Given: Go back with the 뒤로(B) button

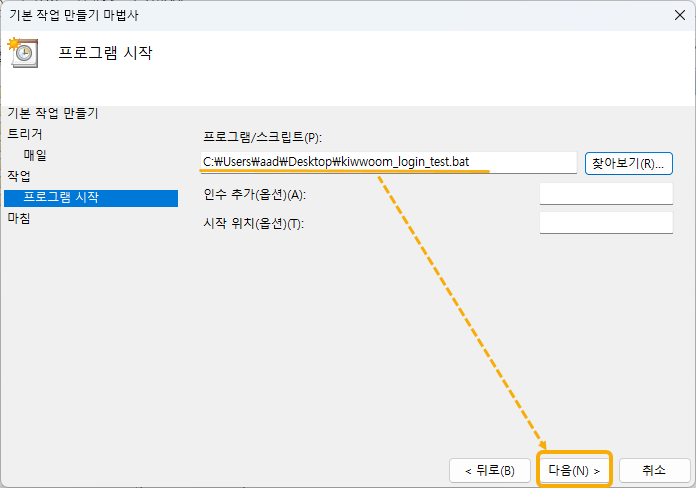Looking at the screenshot, I should click(489, 470).
